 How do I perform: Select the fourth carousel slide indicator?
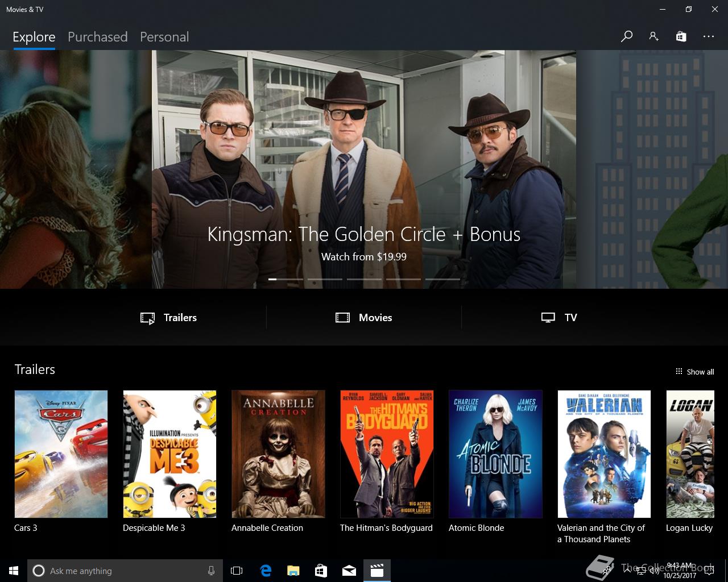click(x=403, y=279)
